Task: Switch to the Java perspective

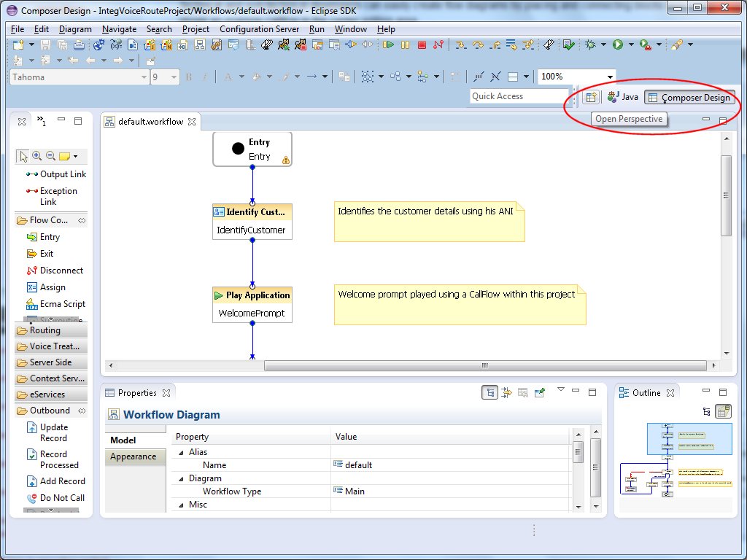Action: click(623, 97)
